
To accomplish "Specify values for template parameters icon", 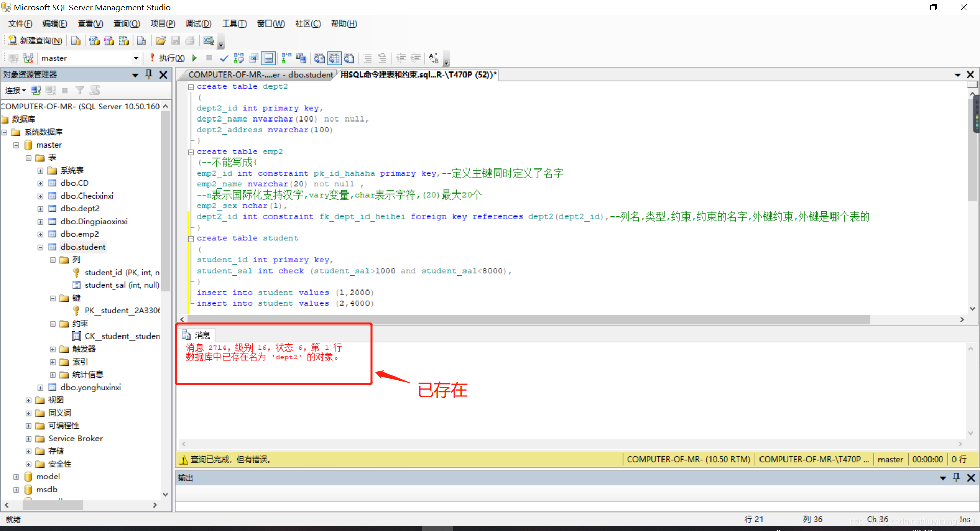I will [x=434, y=58].
